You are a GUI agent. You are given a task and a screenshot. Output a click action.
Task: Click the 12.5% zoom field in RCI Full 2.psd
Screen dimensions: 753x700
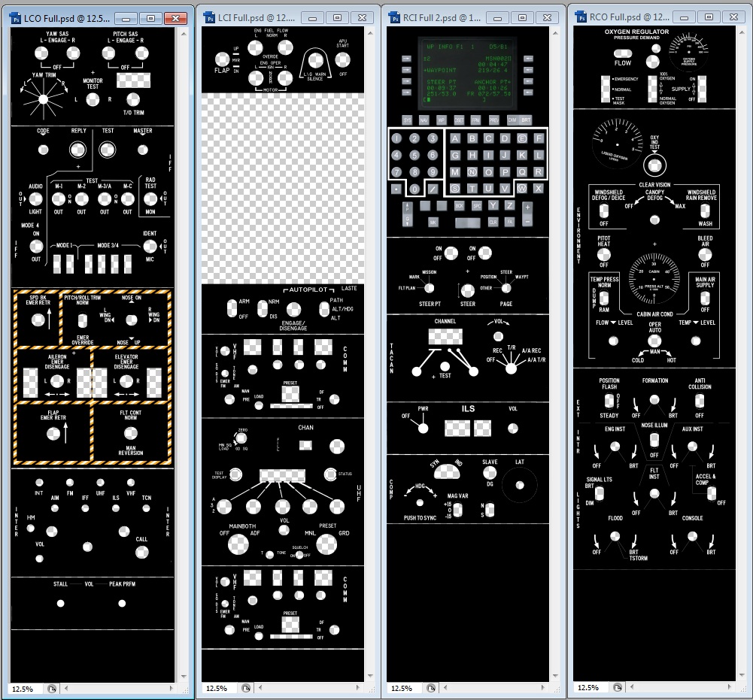(x=405, y=689)
